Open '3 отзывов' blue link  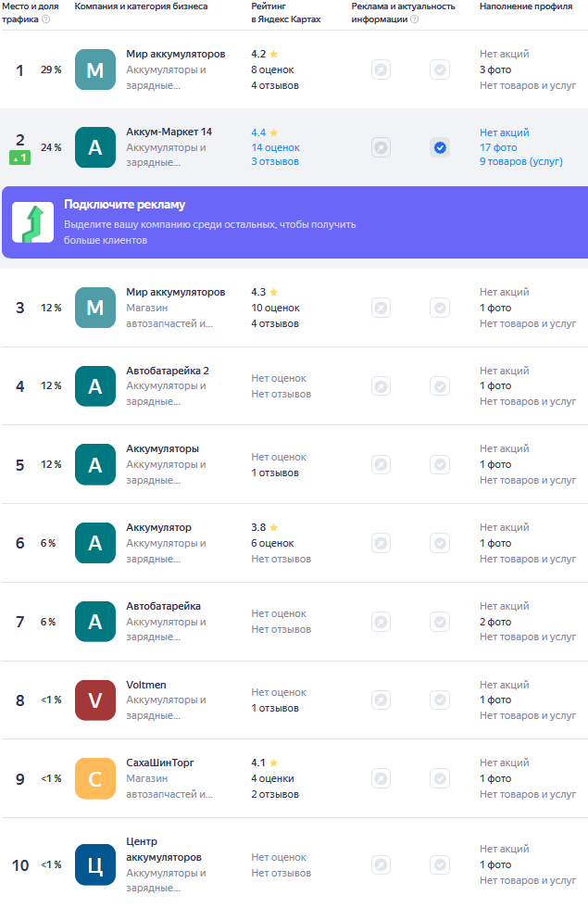(x=275, y=161)
